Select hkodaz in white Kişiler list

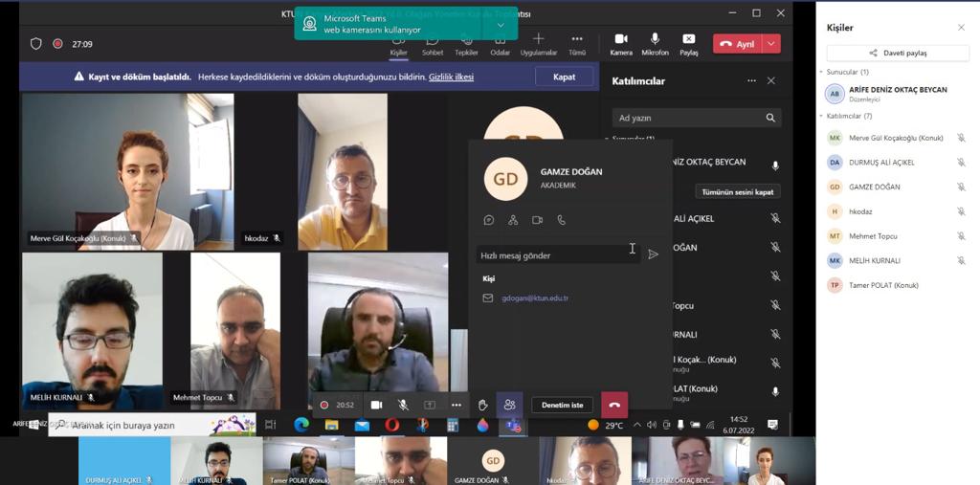894,211
